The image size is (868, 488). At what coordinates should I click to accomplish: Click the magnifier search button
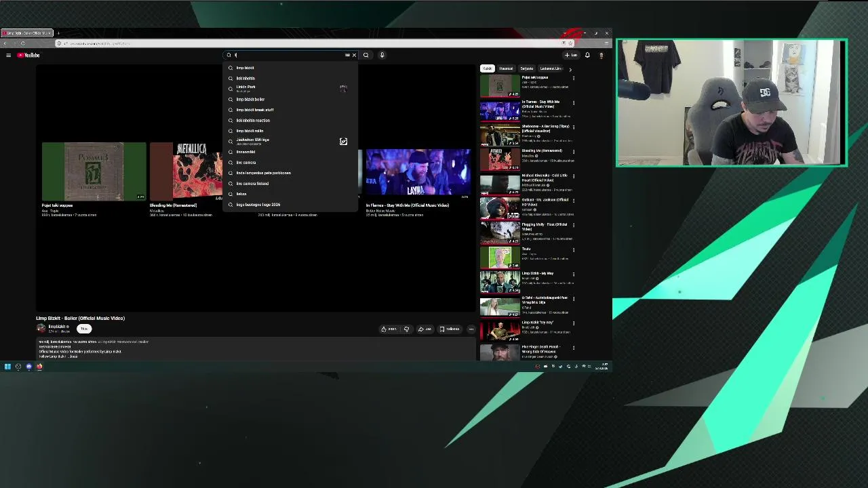(366, 55)
